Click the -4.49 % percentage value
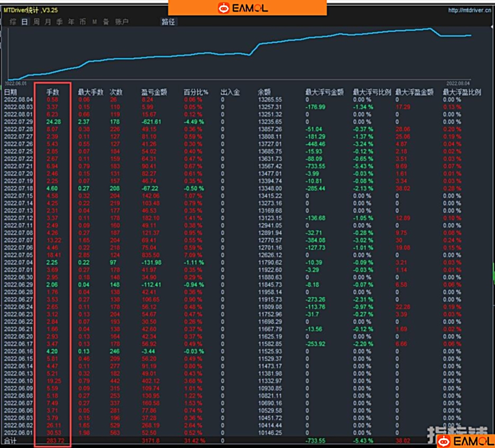Viewport: 495px width, 448px height. 194,122
